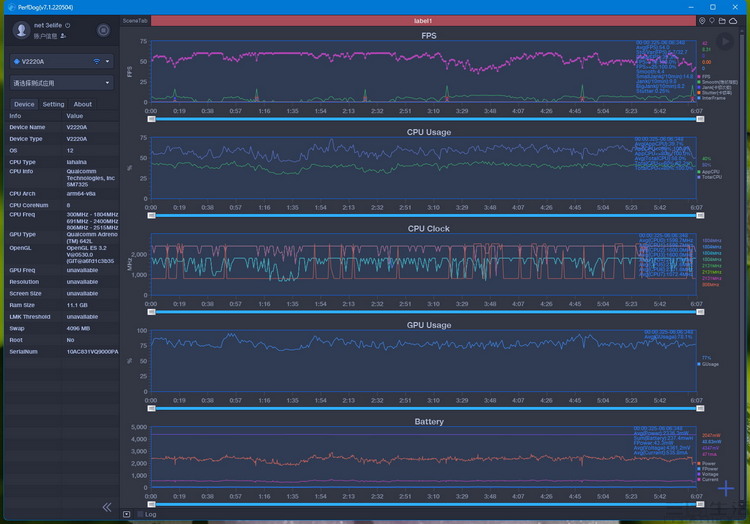Click the location pin icon in top bar
Screen dimensions: 750x524
click(702, 21)
